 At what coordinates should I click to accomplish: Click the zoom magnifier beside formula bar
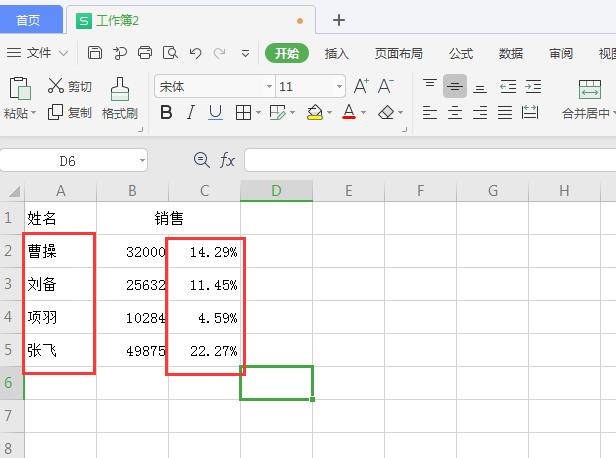pyautogui.click(x=202, y=160)
